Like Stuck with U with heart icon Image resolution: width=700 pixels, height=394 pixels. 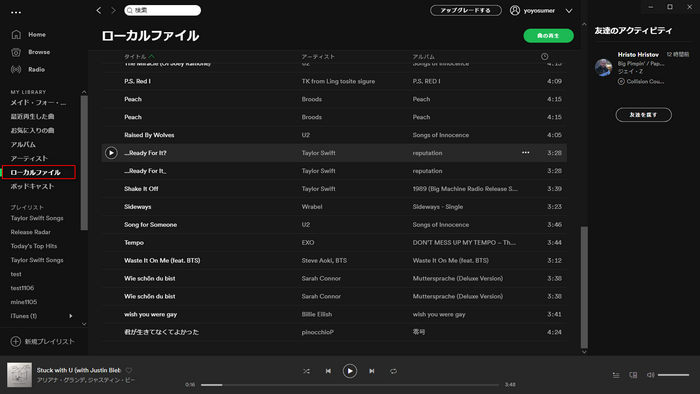[x=129, y=370]
